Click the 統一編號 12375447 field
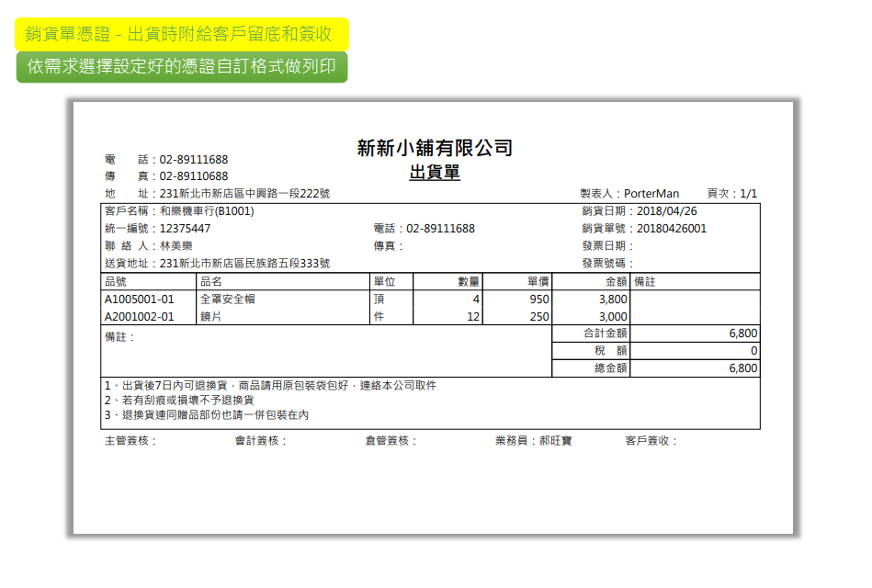This screenshot has width=872, height=588. click(158, 229)
